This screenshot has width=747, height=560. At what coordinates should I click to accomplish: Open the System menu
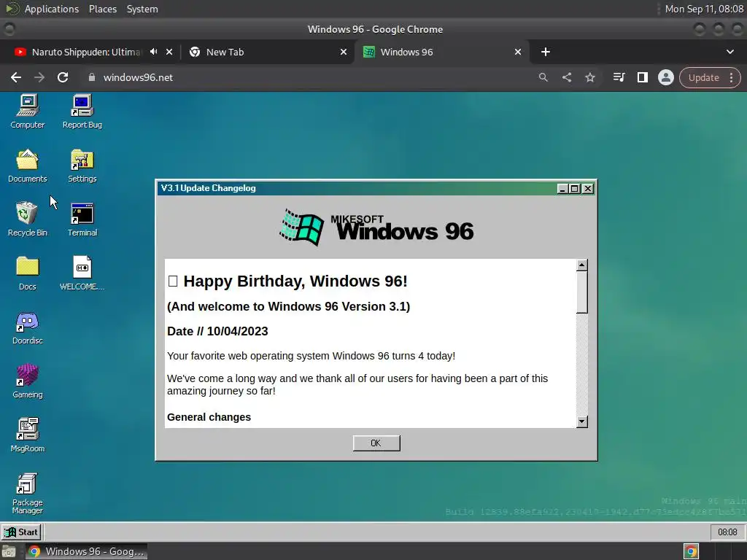click(x=142, y=9)
